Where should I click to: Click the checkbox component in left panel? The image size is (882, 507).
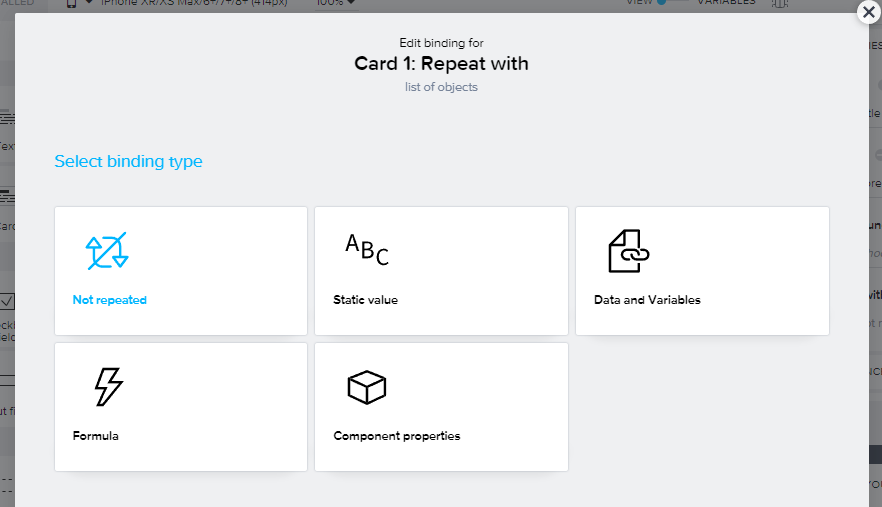coord(7,300)
